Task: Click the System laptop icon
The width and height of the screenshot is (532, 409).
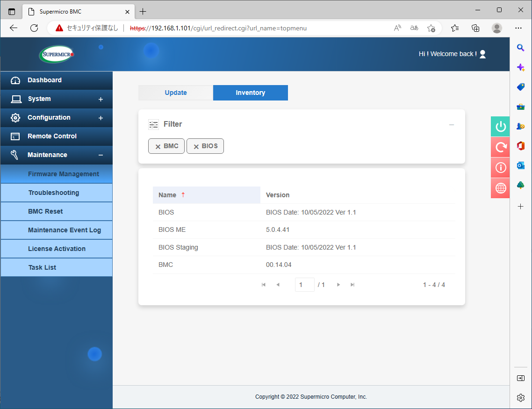Action: pos(16,99)
